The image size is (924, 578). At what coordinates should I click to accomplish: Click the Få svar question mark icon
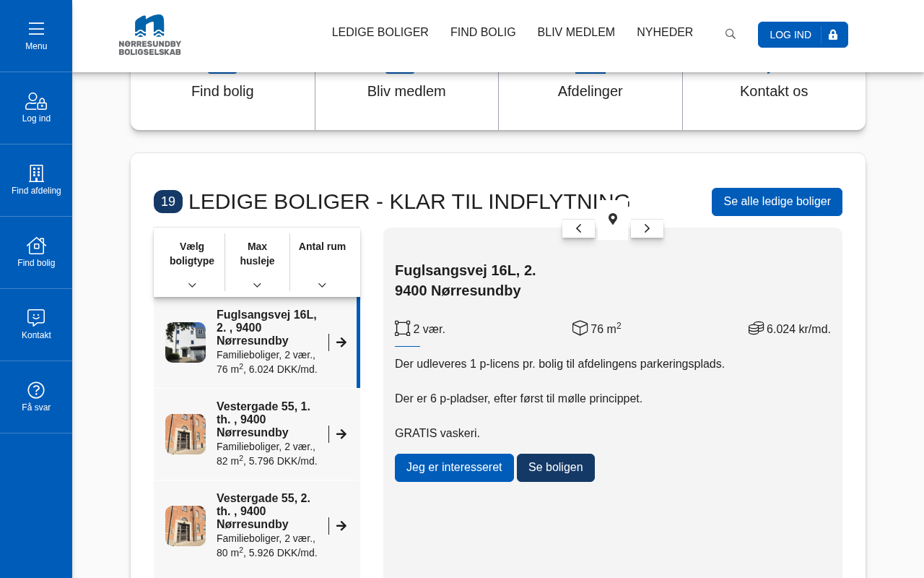click(36, 390)
